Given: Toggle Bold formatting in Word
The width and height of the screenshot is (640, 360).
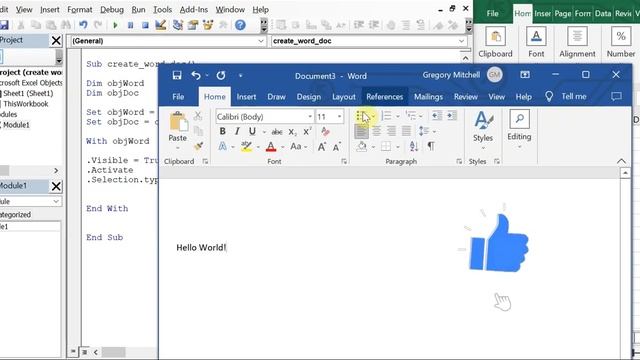Looking at the screenshot, I should [x=222, y=131].
